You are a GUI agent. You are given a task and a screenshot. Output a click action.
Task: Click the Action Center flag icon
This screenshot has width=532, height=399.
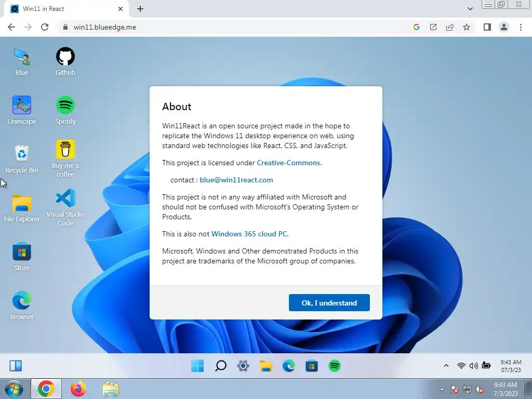[x=455, y=390]
